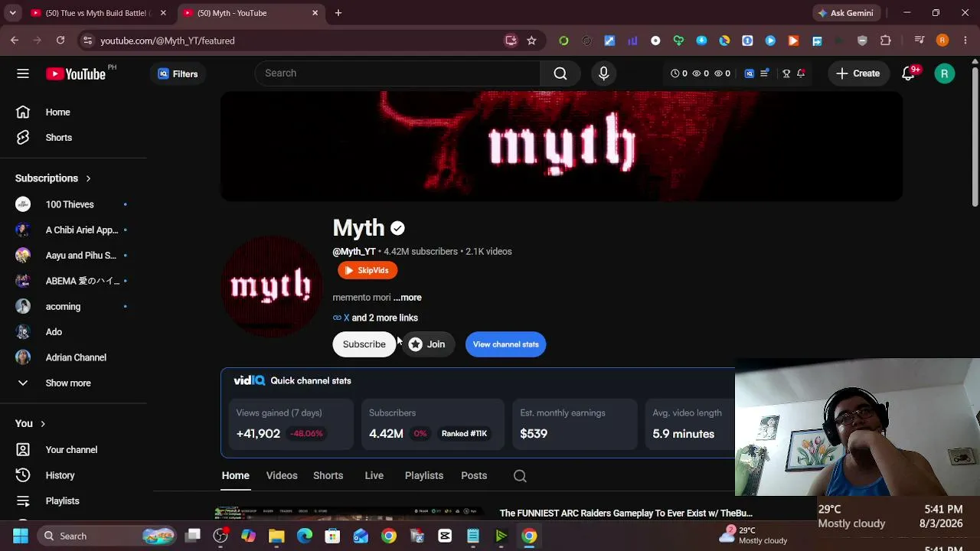Open YouTube notifications bell

[x=909, y=73]
